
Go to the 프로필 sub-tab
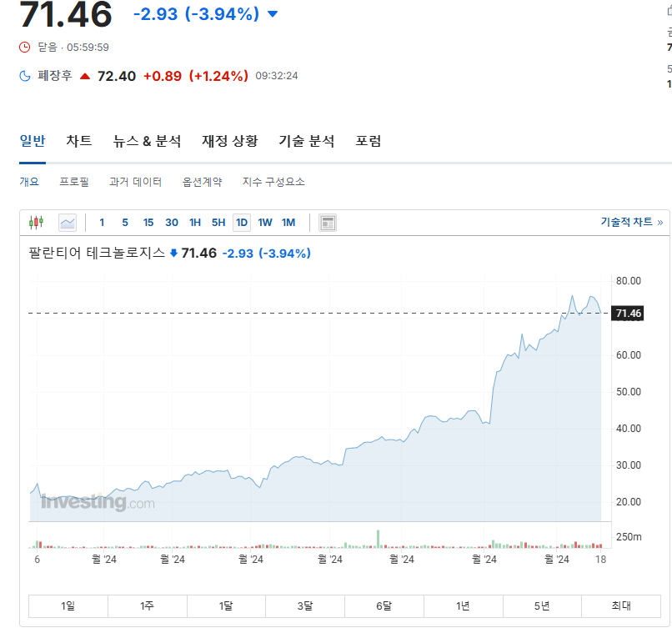pyautogui.click(x=74, y=182)
